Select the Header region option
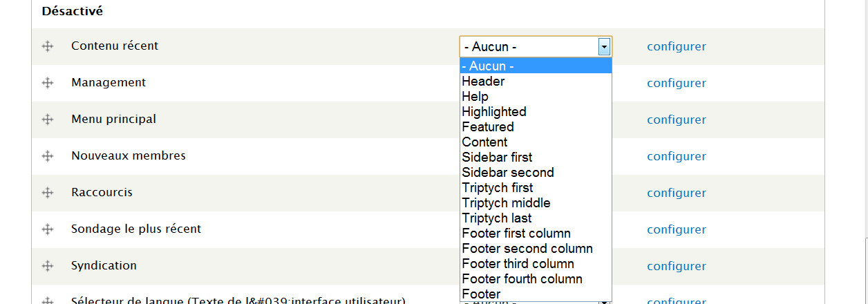Screen dimensions: 868x304 (x=483, y=82)
